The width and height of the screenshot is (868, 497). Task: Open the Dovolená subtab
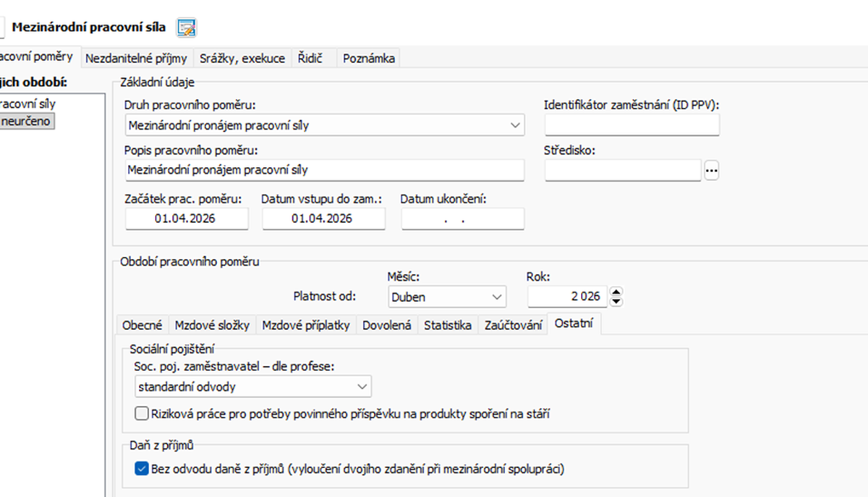387,326
